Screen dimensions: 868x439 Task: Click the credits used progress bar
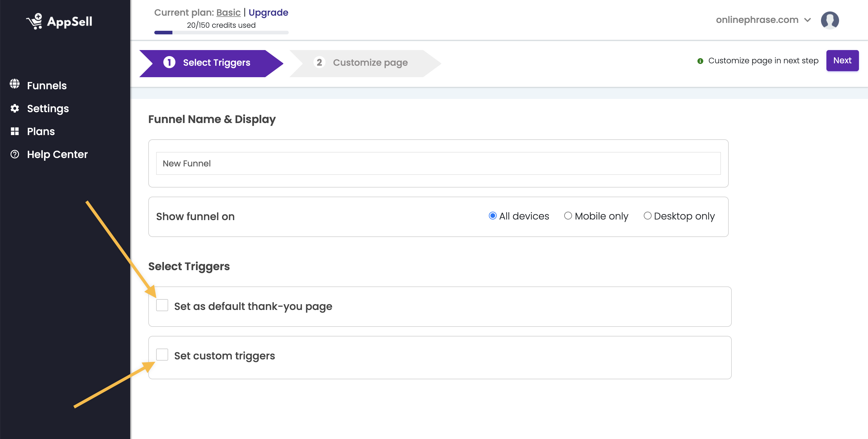(x=222, y=32)
